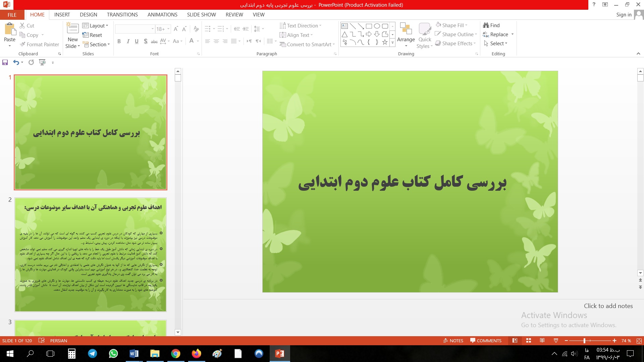Toggle the Notes pane in status bar
The width and height of the screenshot is (644, 362).
point(453,341)
